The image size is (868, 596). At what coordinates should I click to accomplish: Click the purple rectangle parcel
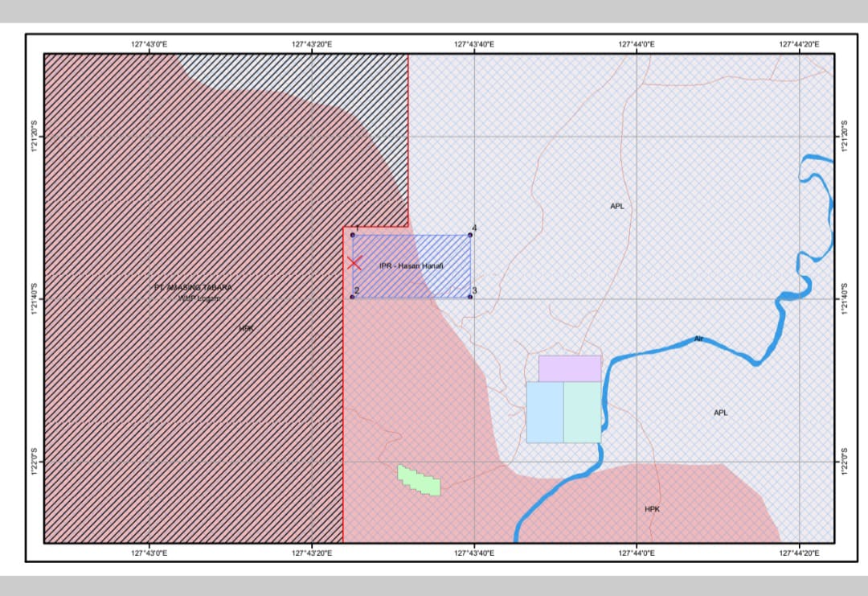coord(570,368)
